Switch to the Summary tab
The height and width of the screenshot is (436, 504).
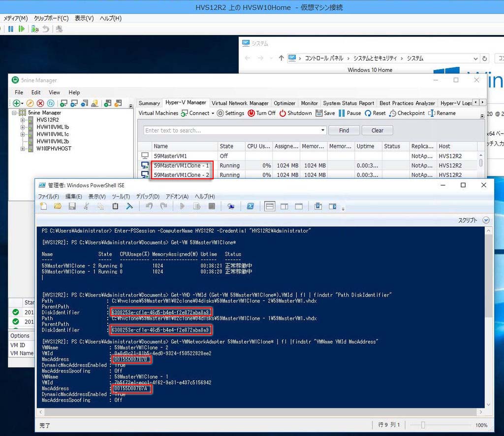pos(149,103)
